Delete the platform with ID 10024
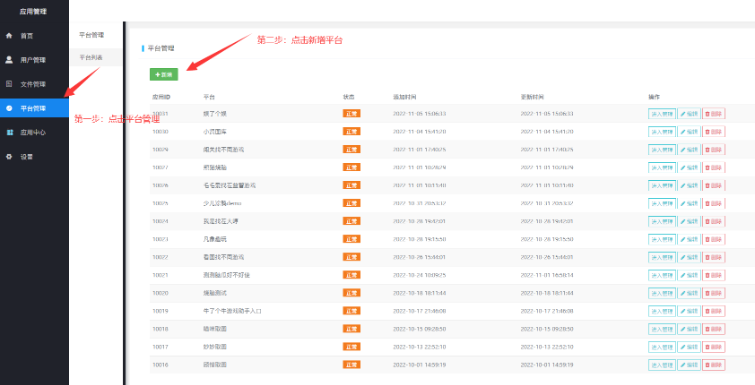 714,221
